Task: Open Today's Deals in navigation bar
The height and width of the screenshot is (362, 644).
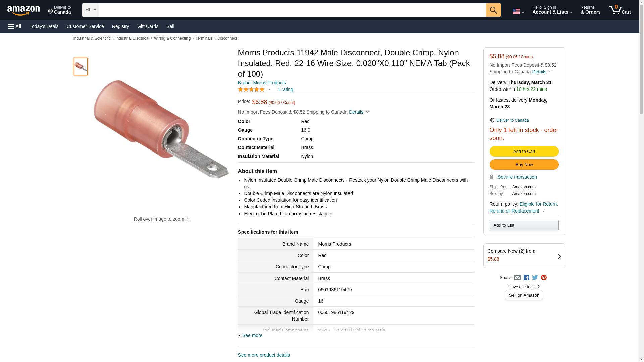Action: tap(44, 26)
